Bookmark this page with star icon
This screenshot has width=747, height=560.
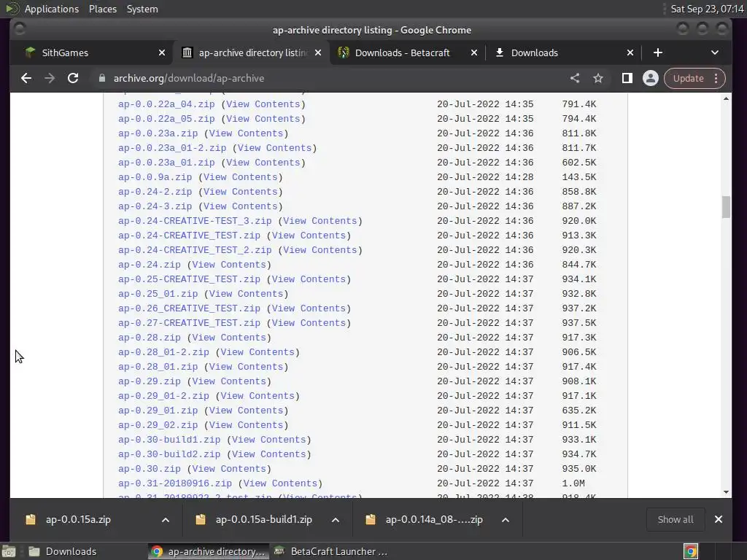(598, 78)
